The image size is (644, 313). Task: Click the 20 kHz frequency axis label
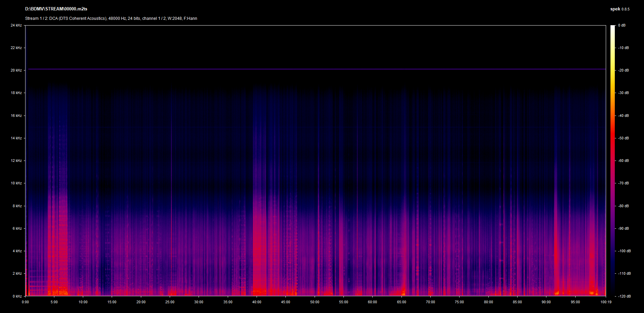click(16, 70)
